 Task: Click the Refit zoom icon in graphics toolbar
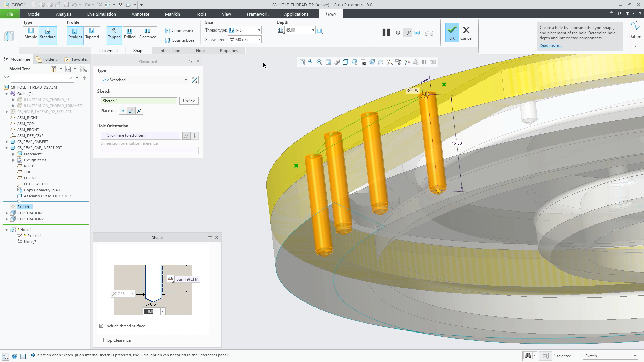302,62
